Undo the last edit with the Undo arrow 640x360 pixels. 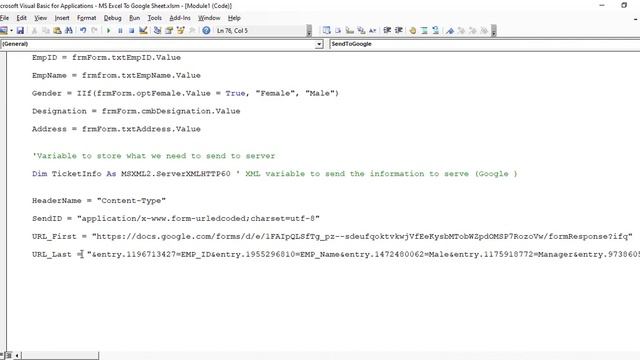(x=83, y=31)
